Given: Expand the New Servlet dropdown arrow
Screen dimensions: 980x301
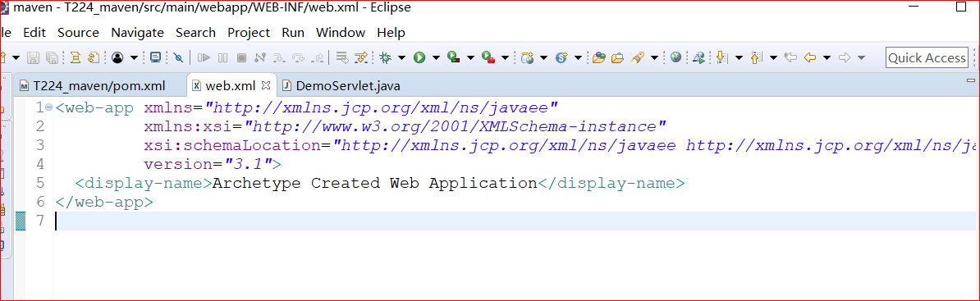Looking at the screenshot, I should pyautogui.click(x=578, y=58).
